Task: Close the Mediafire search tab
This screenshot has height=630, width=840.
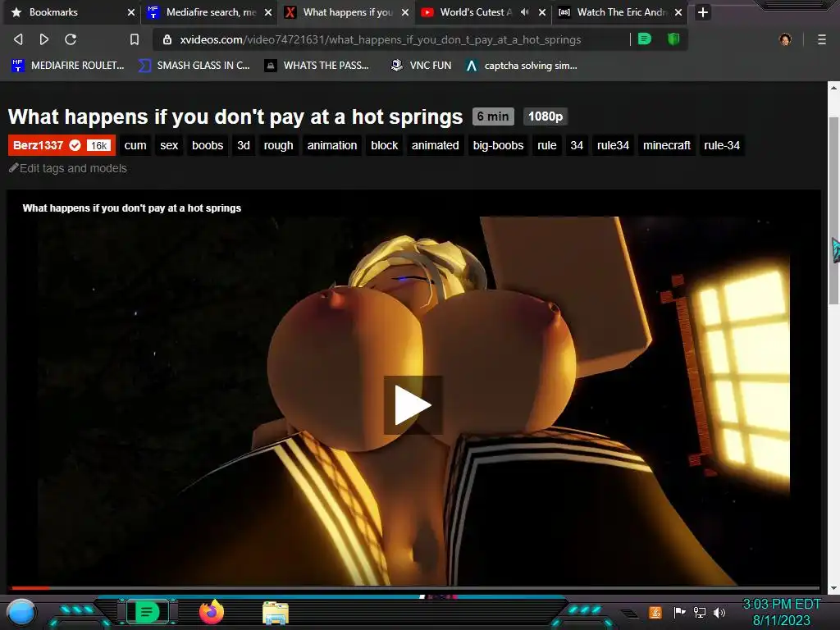Action: (x=268, y=12)
